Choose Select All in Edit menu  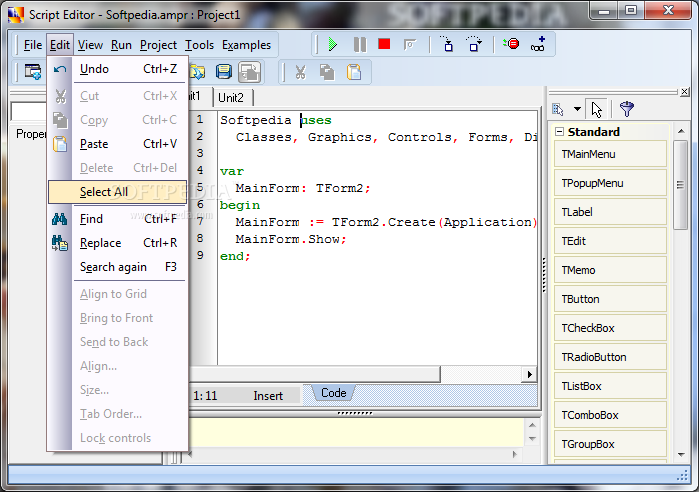[117, 192]
